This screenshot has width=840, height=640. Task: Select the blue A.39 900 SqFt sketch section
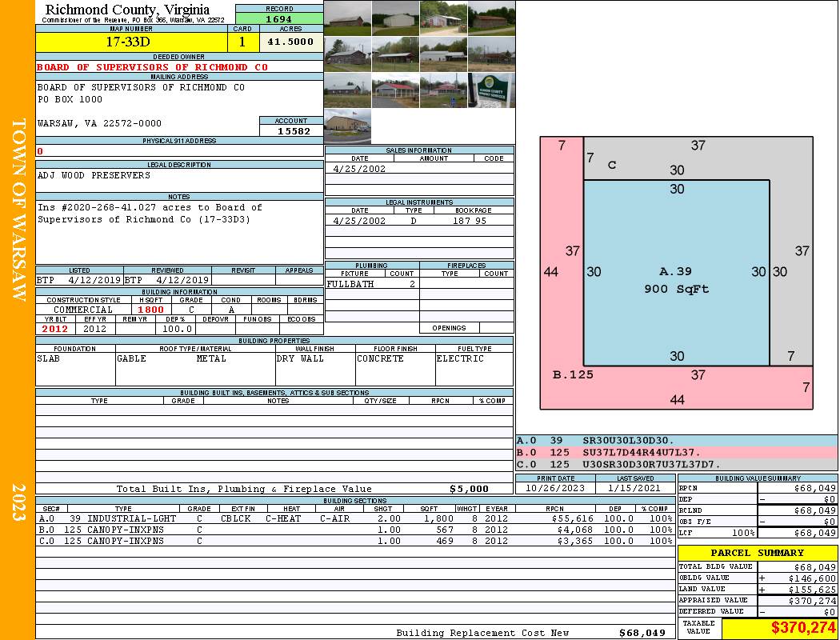[677, 273]
